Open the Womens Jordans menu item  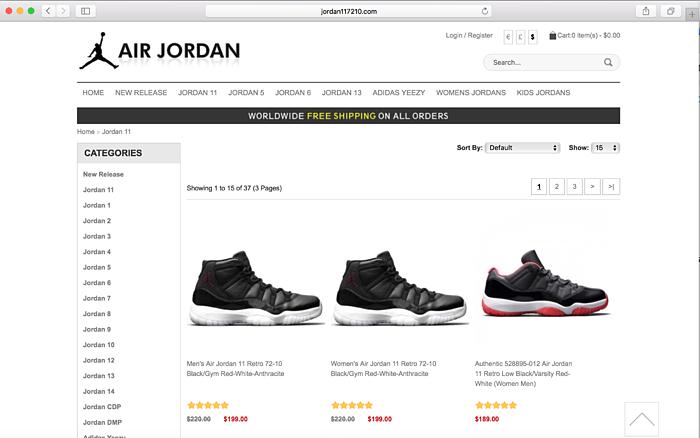point(471,93)
